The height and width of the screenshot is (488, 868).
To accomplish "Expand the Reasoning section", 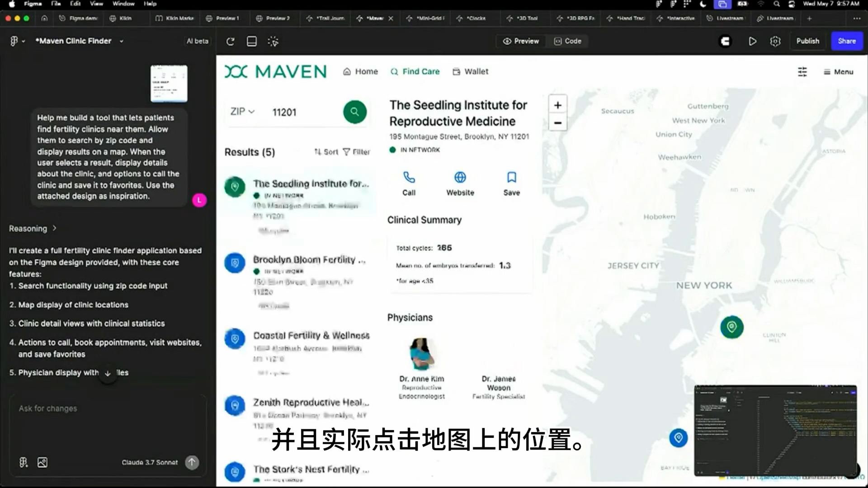I will (33, 229).
